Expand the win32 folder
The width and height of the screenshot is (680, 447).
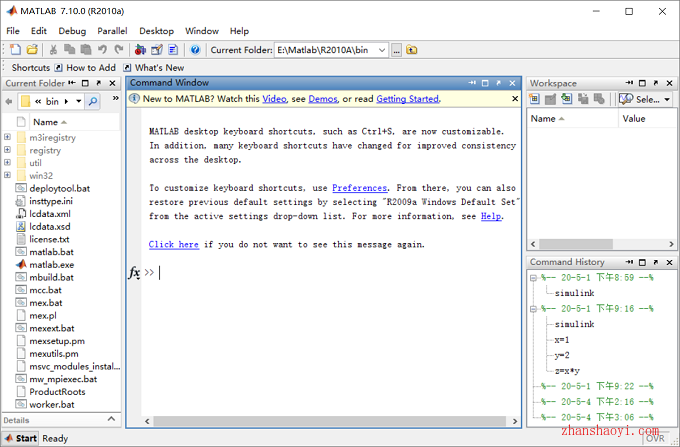(x=7, y=175)
